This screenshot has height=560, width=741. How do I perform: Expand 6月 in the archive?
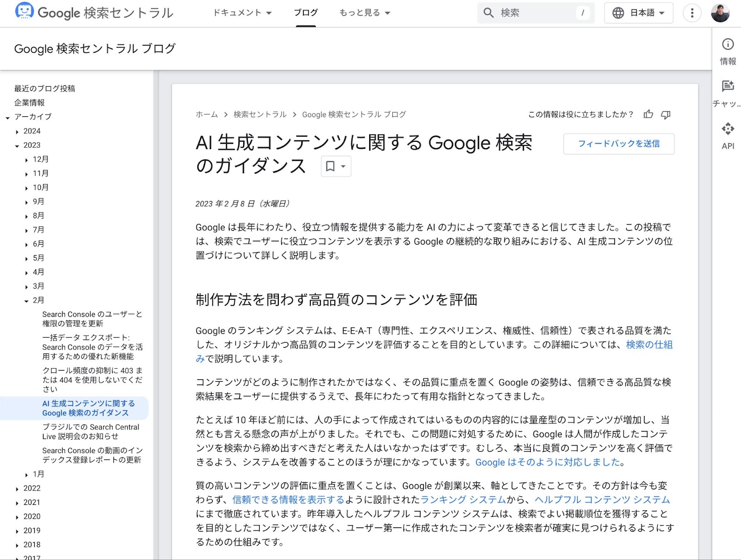coord(26,244)
